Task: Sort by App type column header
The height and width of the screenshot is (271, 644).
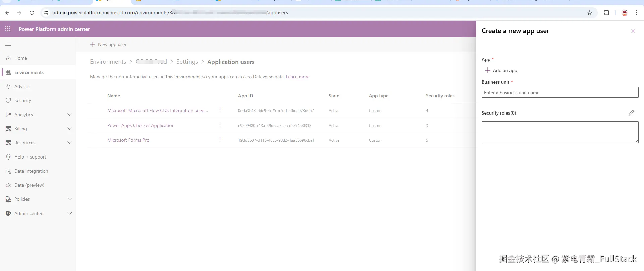Action: click(379, 96)
